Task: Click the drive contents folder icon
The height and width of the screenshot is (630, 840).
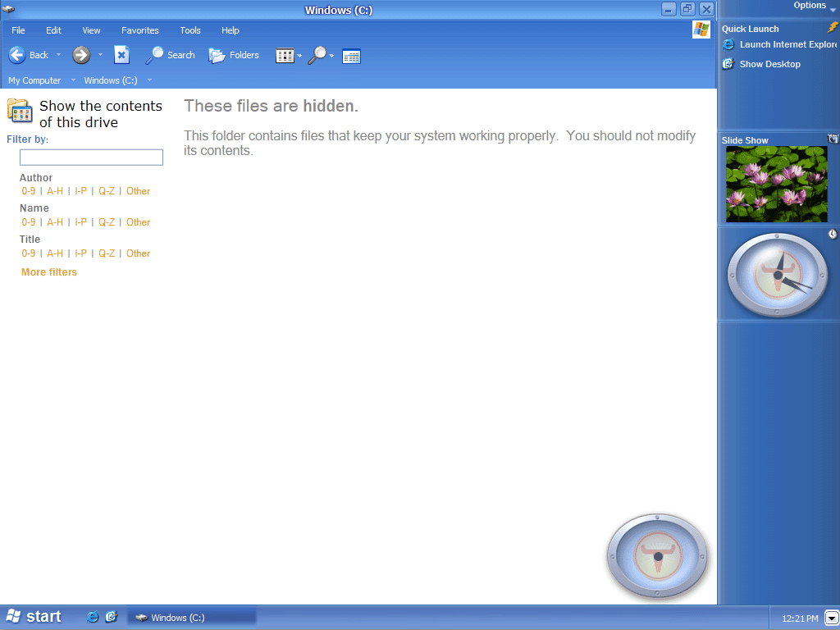Action: click(20, 111)
